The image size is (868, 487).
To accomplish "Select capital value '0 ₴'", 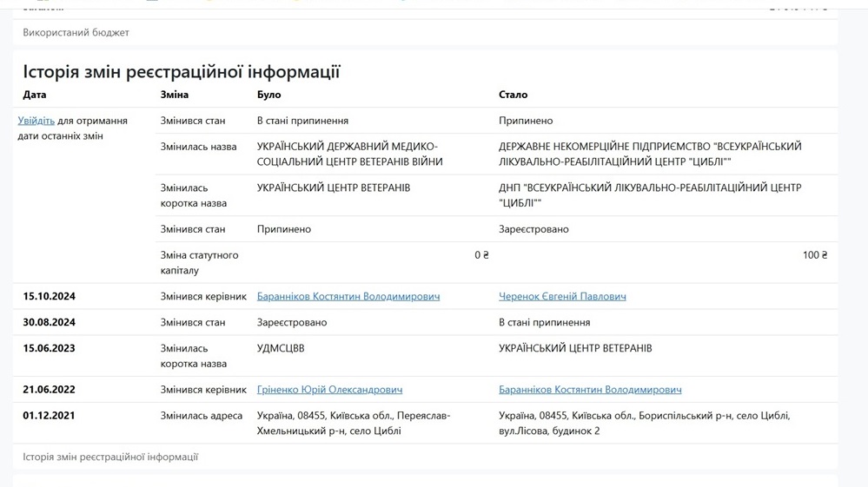I will click(x=481, y=255).
